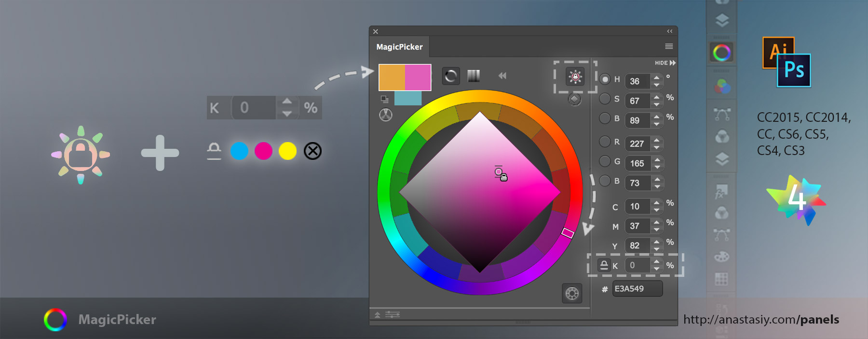Collapse panel using top-right double chevron
This screenshot has height=339, width=868.
pos(670,31)
